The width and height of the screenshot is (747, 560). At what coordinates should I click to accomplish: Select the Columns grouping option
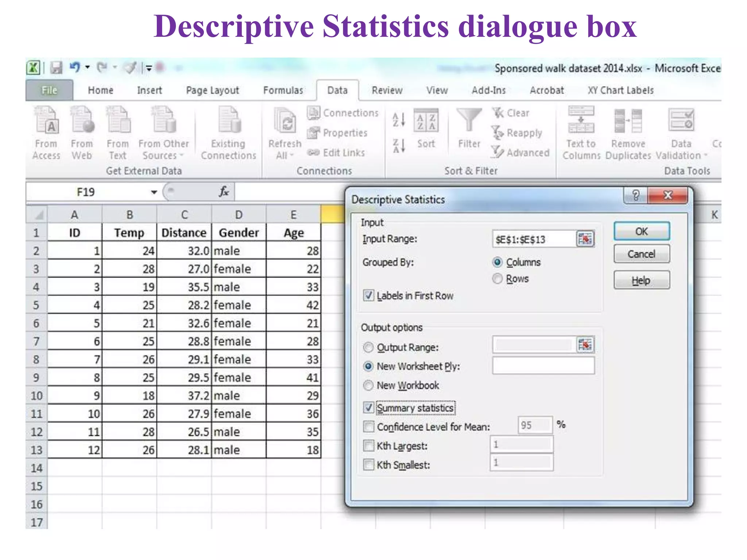(497, 262)
